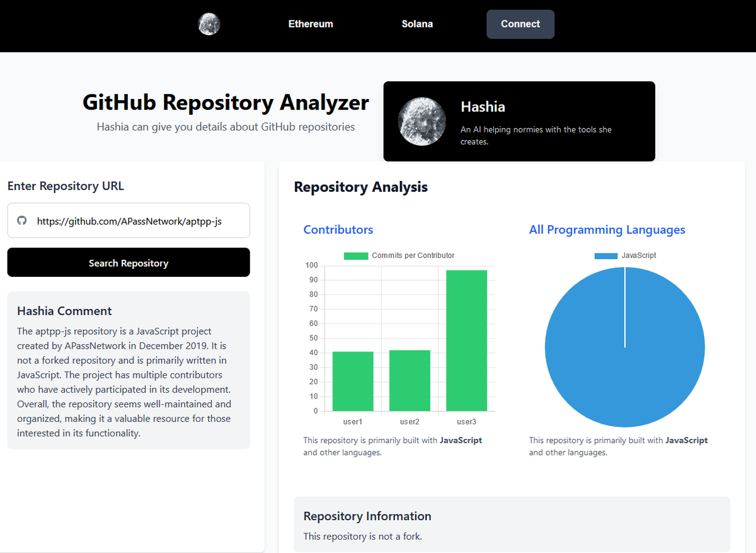This screenshot has width=756, height=553.
Task: Click the blue JavaScript pie chart
Action: (x=625, y=347)
